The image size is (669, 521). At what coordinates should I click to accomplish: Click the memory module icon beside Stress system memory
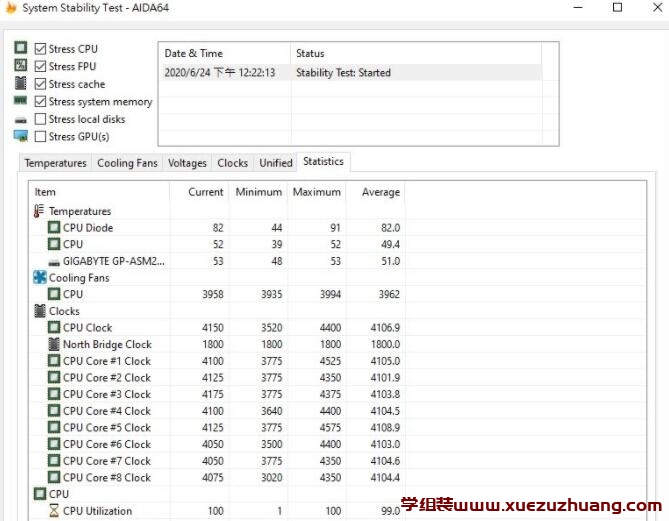(x=20, y=101)
